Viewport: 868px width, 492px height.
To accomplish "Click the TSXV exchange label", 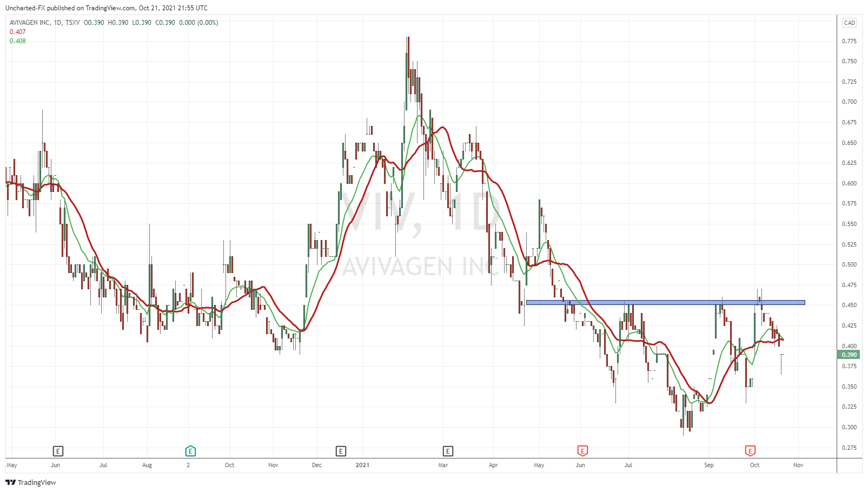I will coord(72,23).
